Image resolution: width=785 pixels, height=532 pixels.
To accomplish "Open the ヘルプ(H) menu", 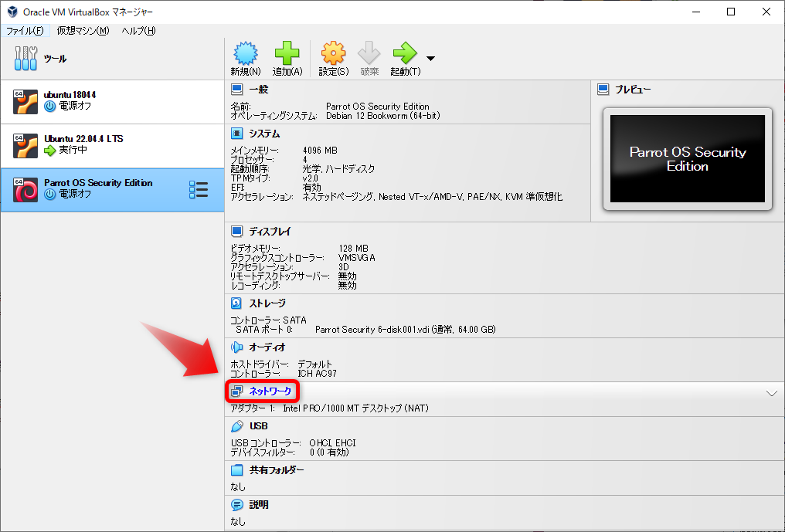I will tap(138, 31).
